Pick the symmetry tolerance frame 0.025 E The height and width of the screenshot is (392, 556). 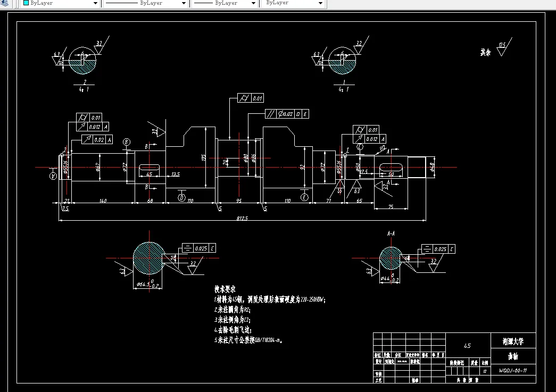point(438,249)
